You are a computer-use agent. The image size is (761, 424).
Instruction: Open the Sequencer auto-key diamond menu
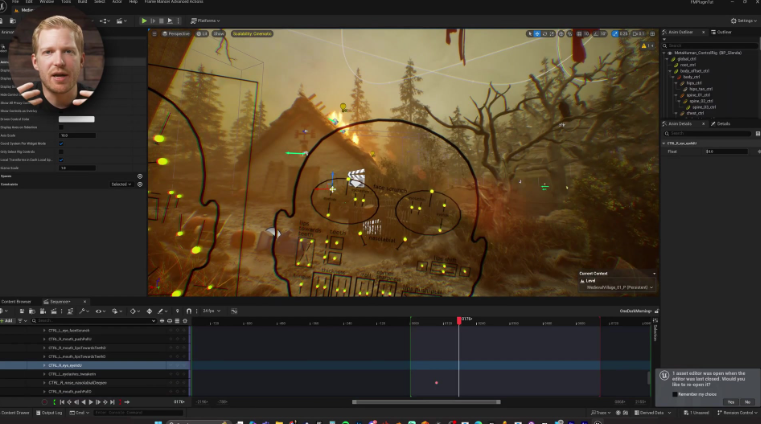point(133,311)
